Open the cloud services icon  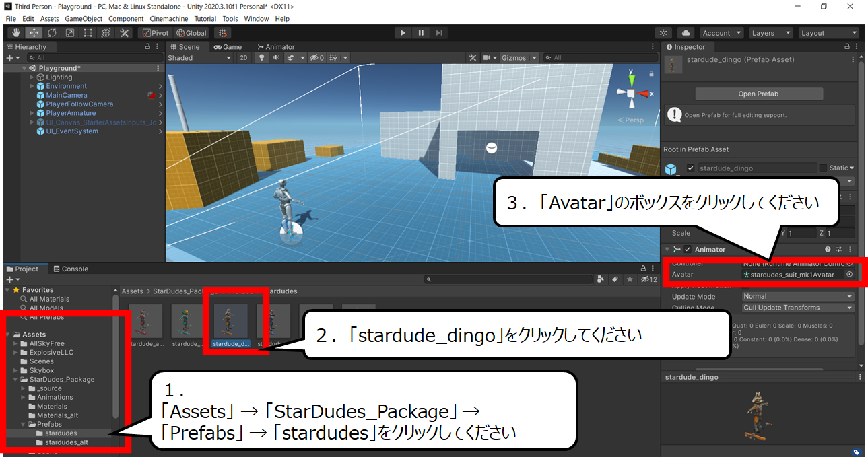pos(686,32)
